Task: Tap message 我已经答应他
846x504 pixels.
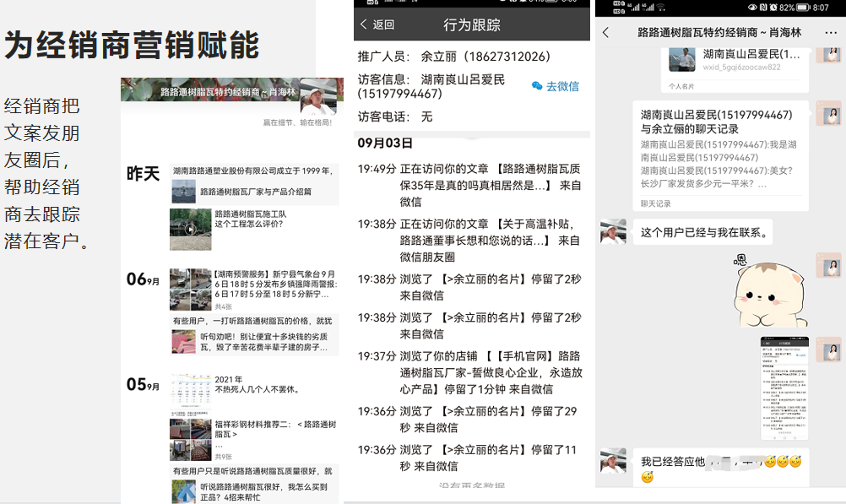Action: (720, 468)
